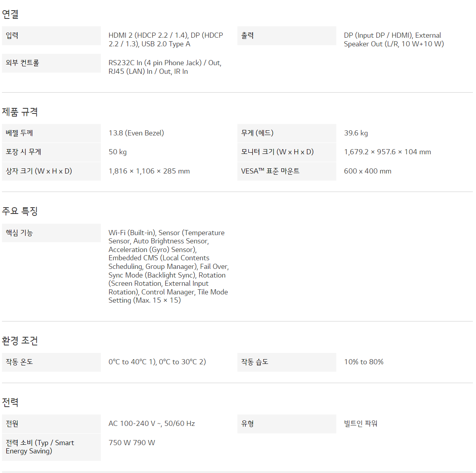Select the 출력 label cell
Screen dimensions: 476x473
(287, 36)
